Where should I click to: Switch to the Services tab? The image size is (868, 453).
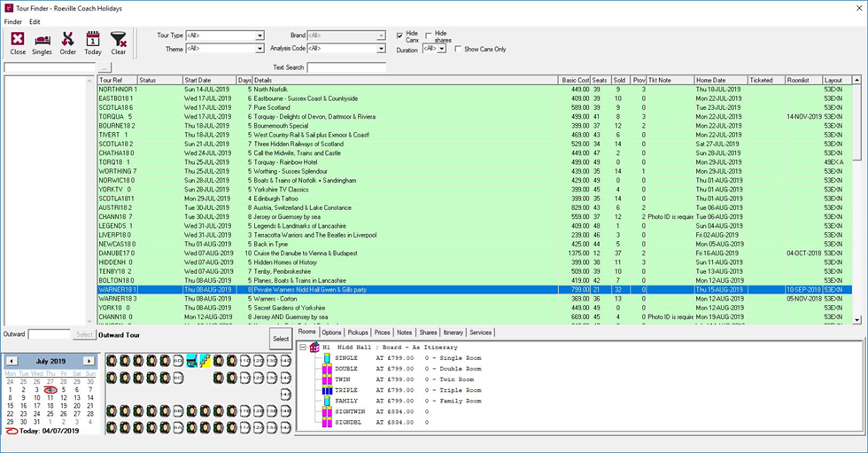(x=480, y=332)
